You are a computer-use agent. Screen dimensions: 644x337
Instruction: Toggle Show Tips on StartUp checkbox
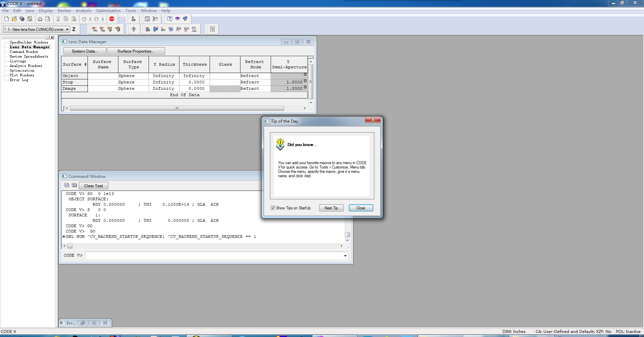tap(273, 208)
